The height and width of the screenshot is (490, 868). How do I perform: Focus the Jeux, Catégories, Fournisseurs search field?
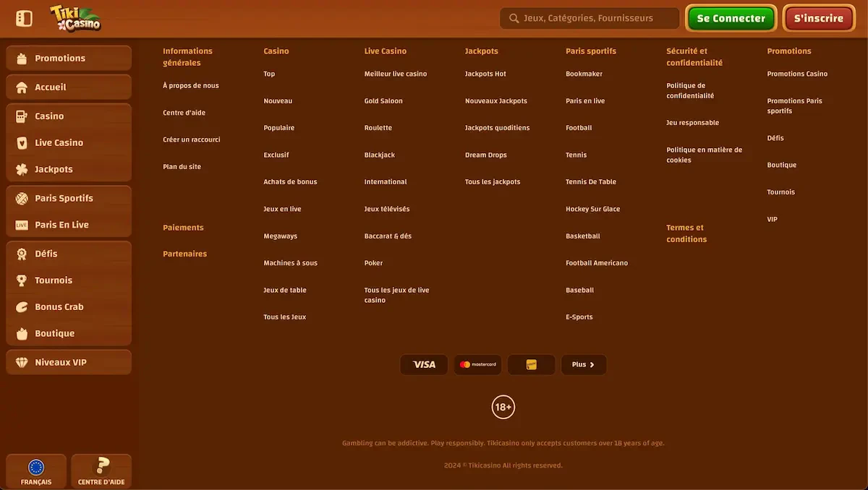(x=589, y=18)
